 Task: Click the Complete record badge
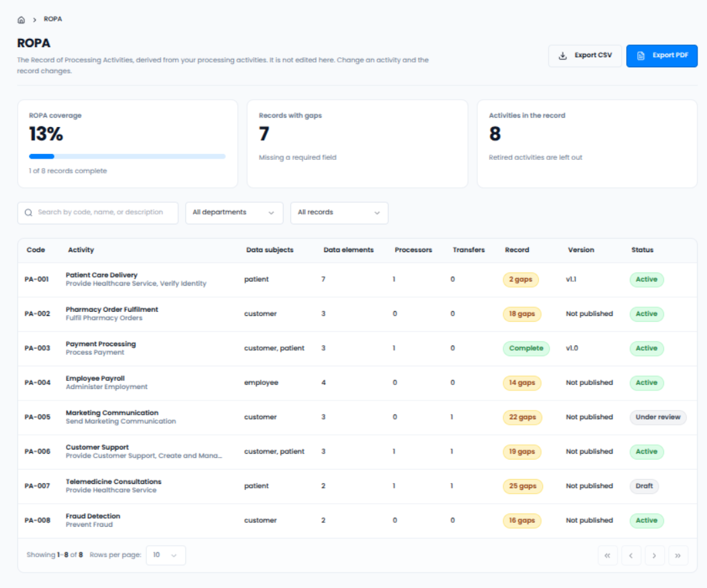[x=526, y=349]
